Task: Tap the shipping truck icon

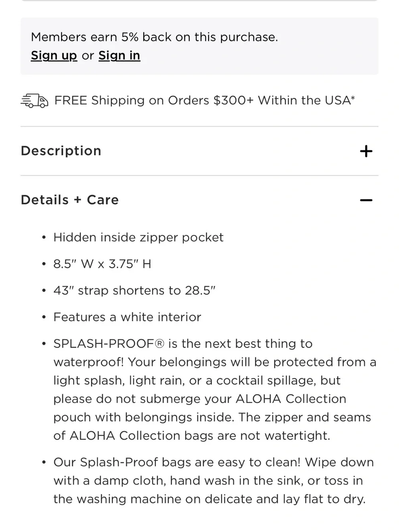Action: tap(34, 101)
